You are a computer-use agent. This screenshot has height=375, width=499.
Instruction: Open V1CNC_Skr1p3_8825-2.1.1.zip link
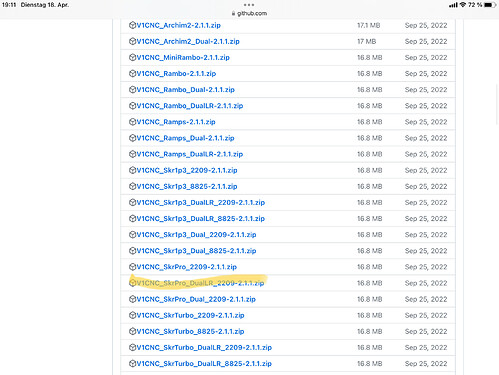187,186
